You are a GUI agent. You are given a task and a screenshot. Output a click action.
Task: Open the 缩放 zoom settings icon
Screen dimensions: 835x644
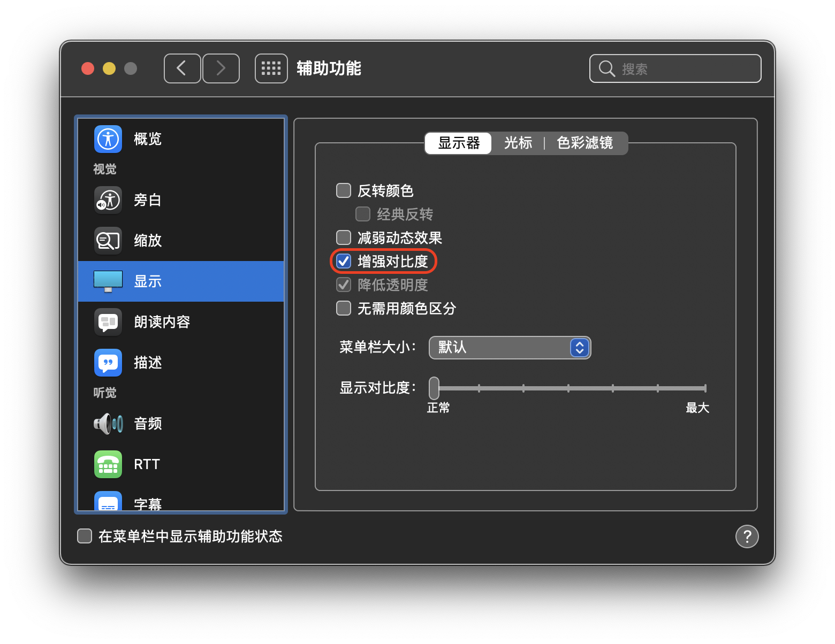pos(108,241)
